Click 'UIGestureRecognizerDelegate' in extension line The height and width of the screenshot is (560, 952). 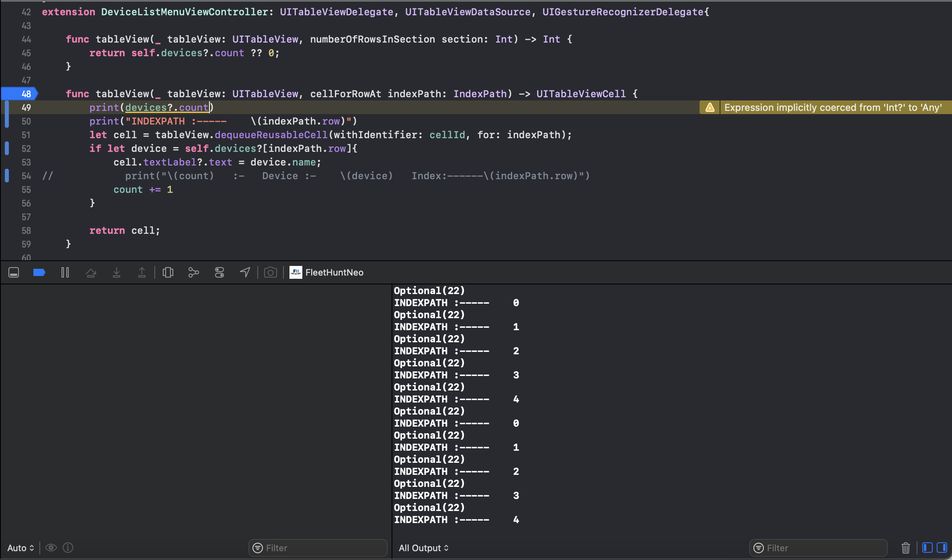[x=623, y=12]
